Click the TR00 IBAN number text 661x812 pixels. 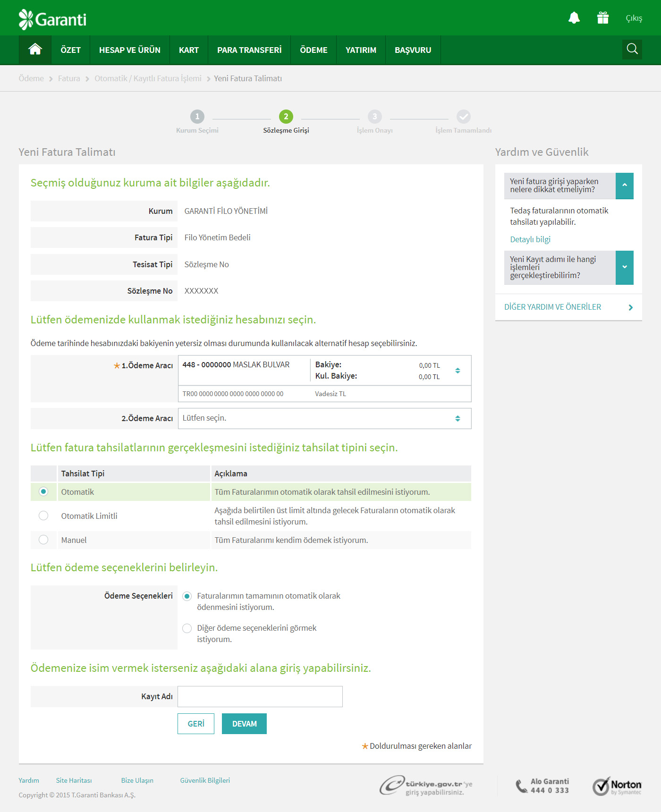coord(233,394)
